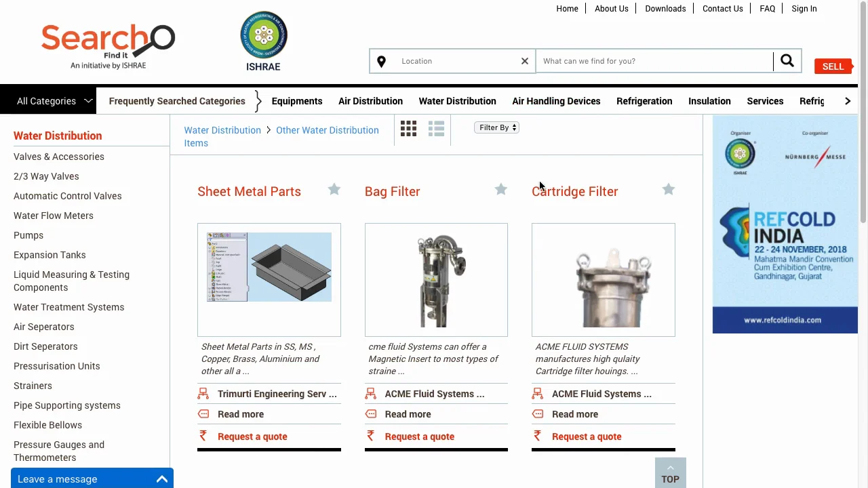Screen dimensions: 868x488
Task: Open Valves & Accessories sidebar link
Action: click(x=59, y=157)
